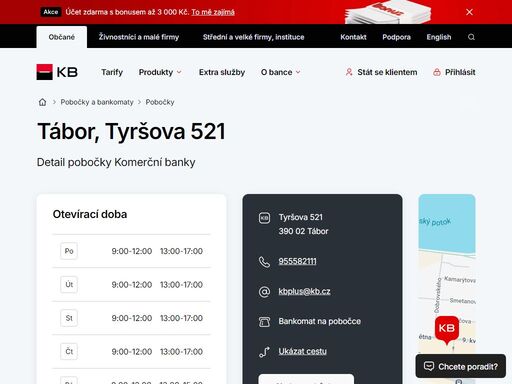Open the Pobočky breadcrumb link
The width and height of the screenshot is (512, 384).
pyautogui.click(x=160, y=102)
